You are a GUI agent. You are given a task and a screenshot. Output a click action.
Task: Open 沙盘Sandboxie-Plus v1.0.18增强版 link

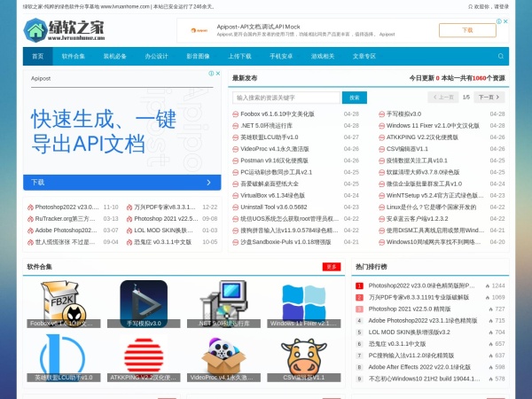point(286,242)
